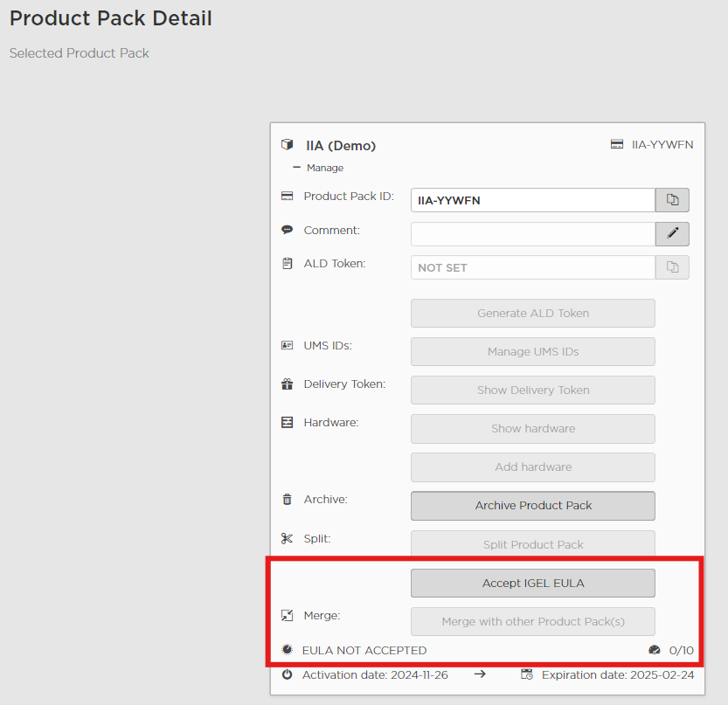This screenshot has width=728, height=705.
Task: Click the pencil icon to edit comment
Action: tap(672, 234)
